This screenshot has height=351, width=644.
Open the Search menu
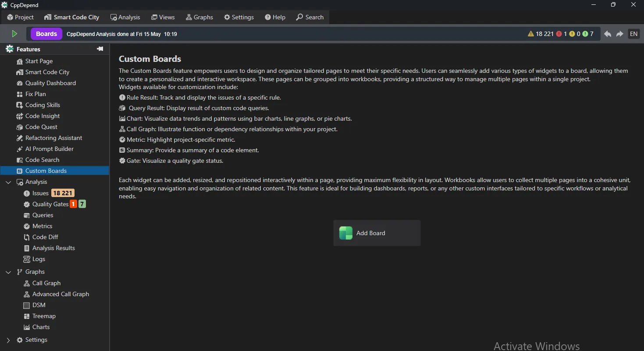310,17
